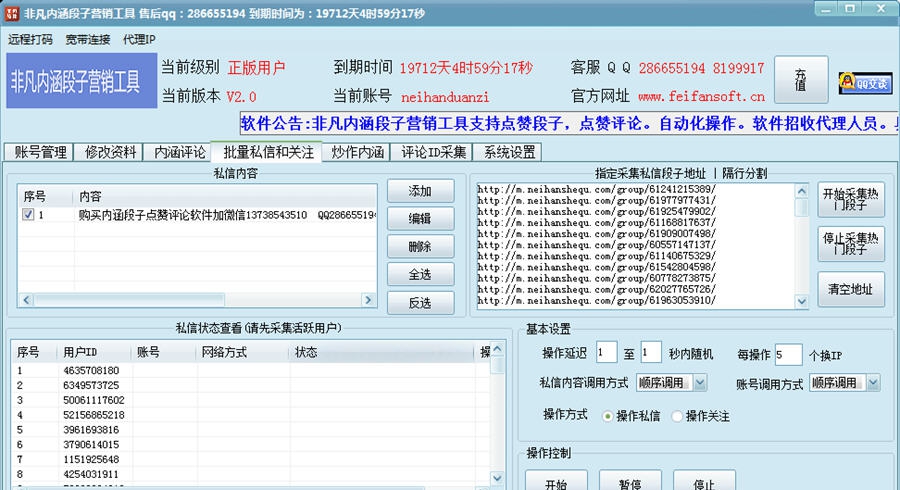The height and width of the screenshot is (490, 900).
Task: Open the QQ交谈 chat icon
Action: pyautogui.click(x=866, y=83)
